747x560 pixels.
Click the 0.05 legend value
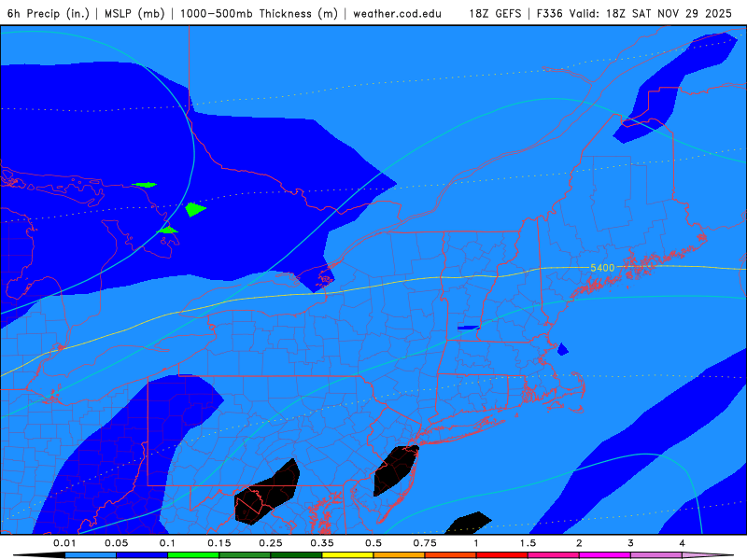click(116, 543)
